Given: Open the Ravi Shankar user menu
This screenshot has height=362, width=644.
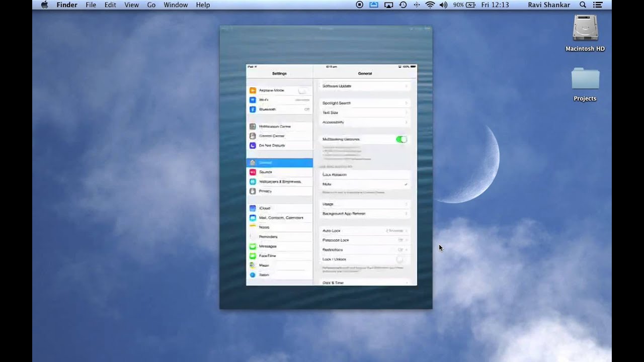Looking at the screenshot, I should coord(549,5).
